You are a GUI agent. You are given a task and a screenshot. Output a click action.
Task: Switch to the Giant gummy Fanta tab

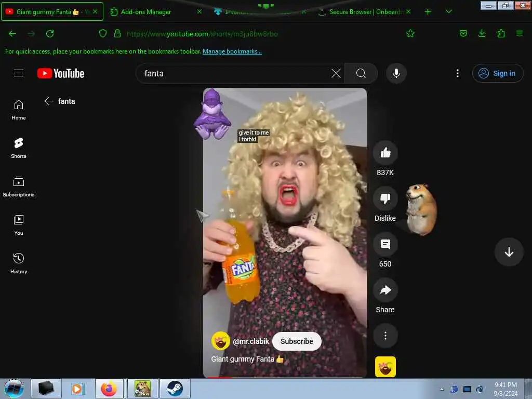[x=52, y=11]
